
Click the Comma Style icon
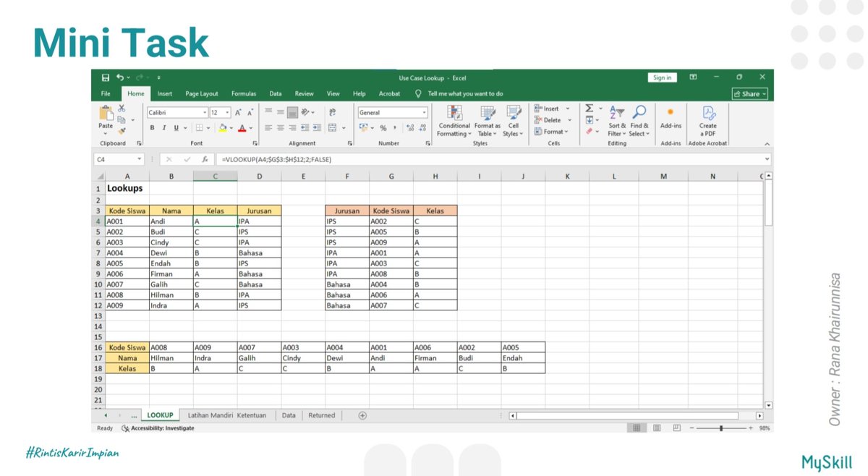pyautogui.click(x=395, y=128)
